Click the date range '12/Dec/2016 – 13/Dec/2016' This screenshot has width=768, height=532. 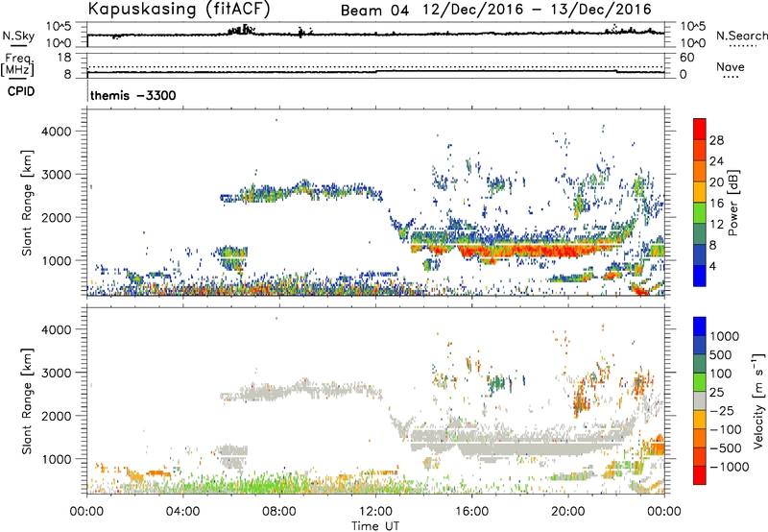coord(538,10)
